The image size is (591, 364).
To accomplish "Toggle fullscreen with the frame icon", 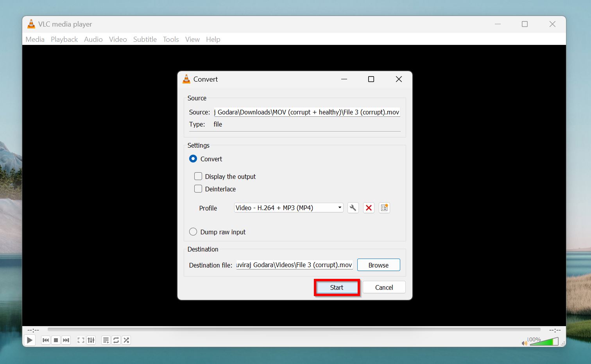I will [x=81, y=340].
